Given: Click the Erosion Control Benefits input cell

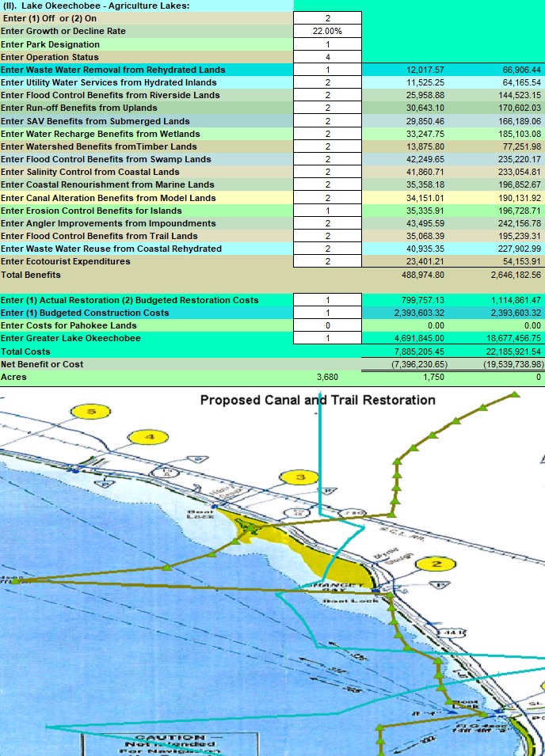Looking at the screenshot, I should pyautogui.click(x=327, y=211).
